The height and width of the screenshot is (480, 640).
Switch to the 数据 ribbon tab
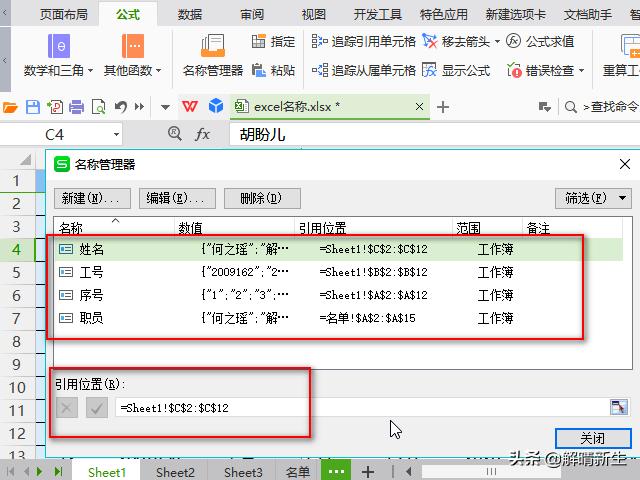tap(190, 15)
